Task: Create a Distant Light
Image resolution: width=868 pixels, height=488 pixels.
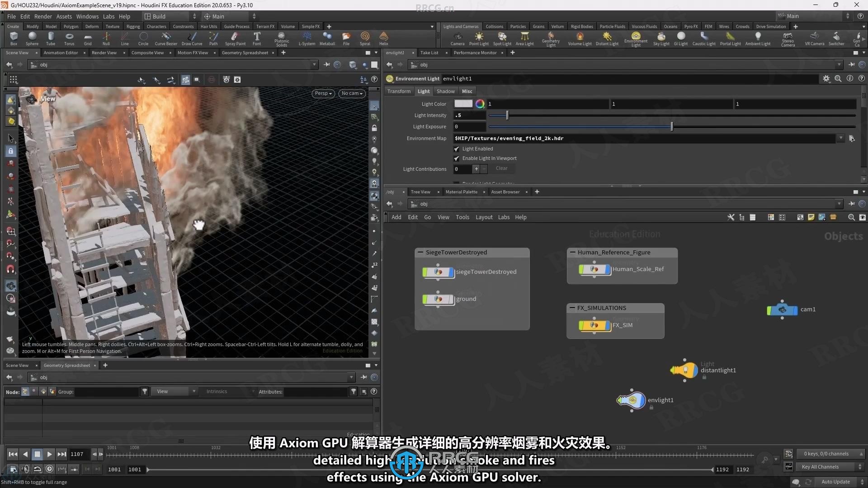Action: click(607, 39)
